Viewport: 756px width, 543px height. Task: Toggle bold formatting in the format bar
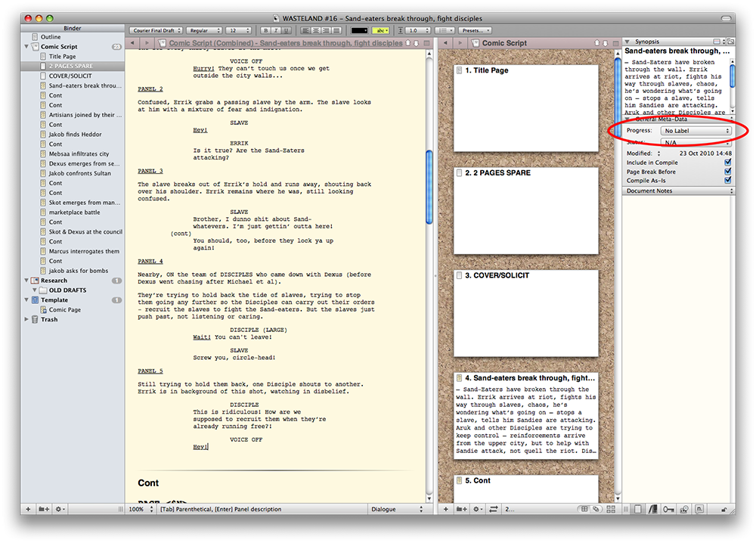pyautogui.click(x=266, y=30)
